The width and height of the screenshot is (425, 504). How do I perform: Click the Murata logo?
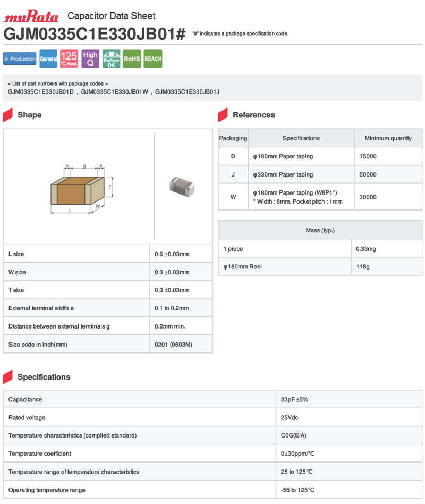32,16
